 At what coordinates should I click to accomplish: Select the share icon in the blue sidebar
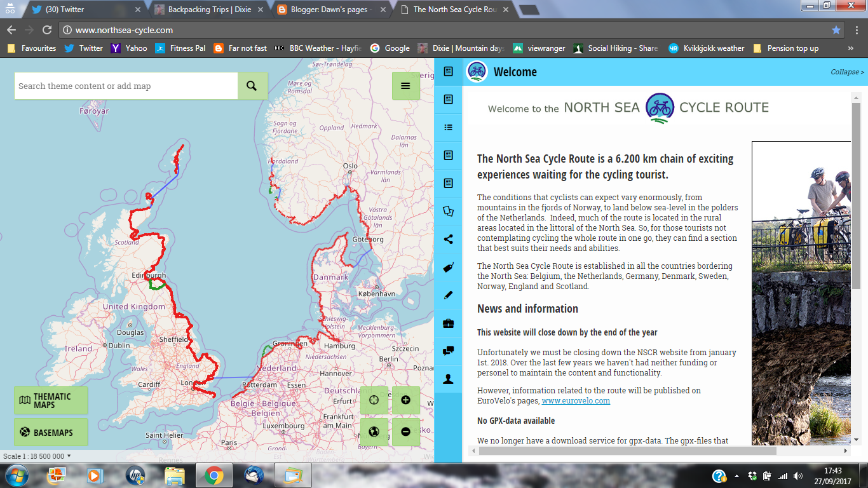click(x=448, y=240)
